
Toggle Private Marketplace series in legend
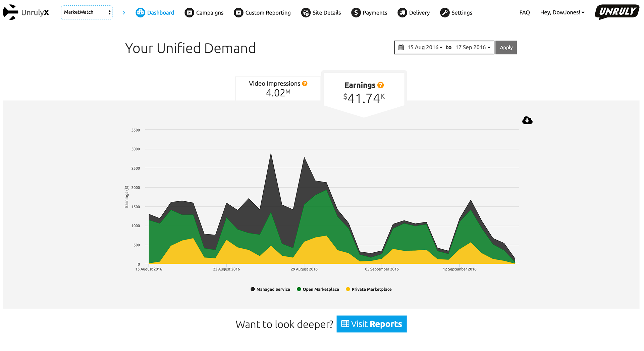pos(369,289)
